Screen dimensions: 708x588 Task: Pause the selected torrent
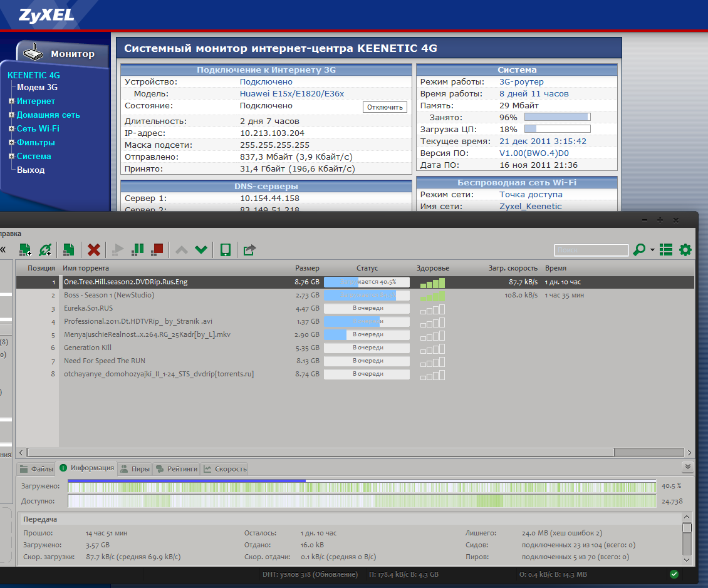tap(138, 250)
